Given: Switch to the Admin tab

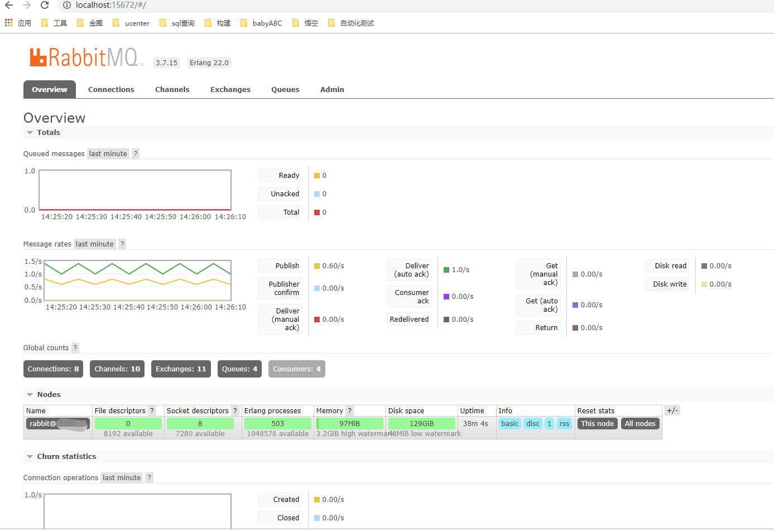Looking at the screenshot, I should click(332, 89).
